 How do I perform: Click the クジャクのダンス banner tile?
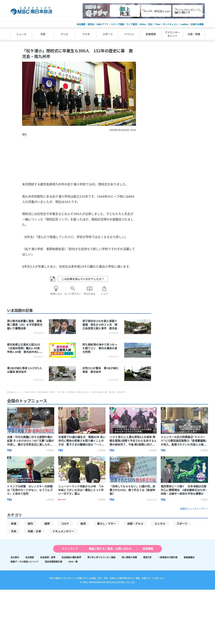coord(188,11)
